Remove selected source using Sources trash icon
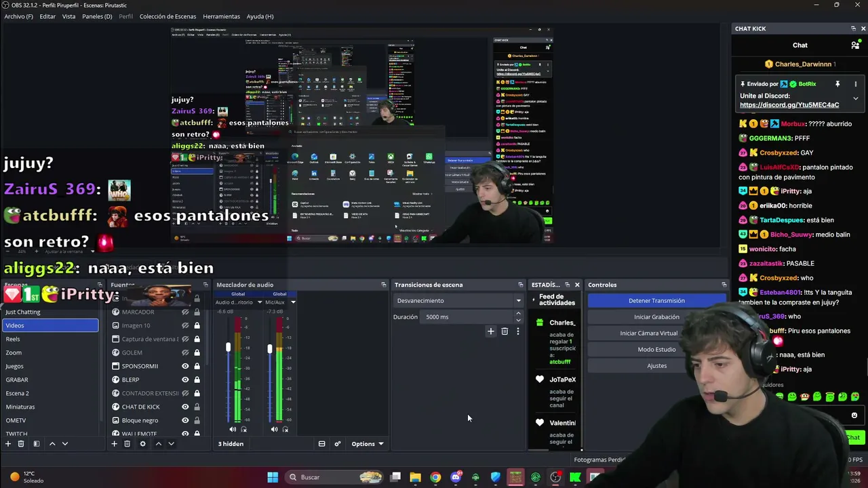The height and width of the screenshot is (488, 868). 127,444
